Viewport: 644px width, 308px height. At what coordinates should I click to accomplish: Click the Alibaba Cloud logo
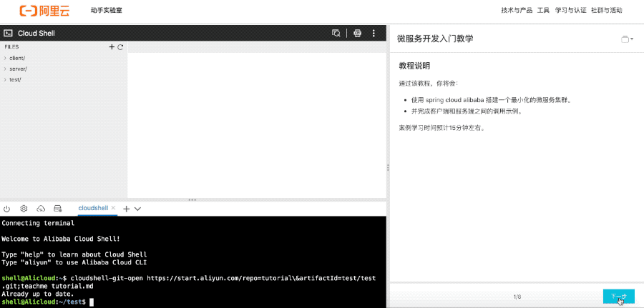pyautogui.click(x=45, y=11)
